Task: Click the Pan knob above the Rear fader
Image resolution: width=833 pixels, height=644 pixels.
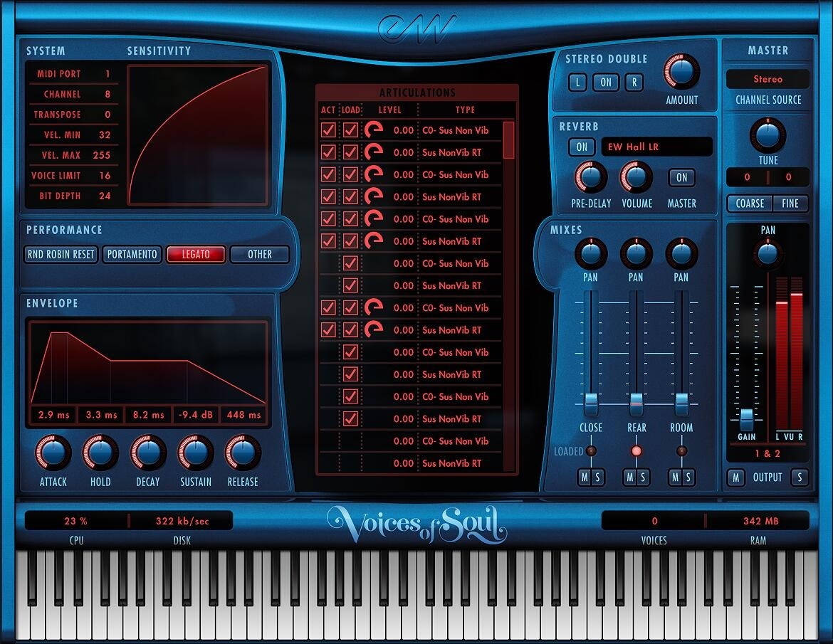Action: tap(636, 254)
